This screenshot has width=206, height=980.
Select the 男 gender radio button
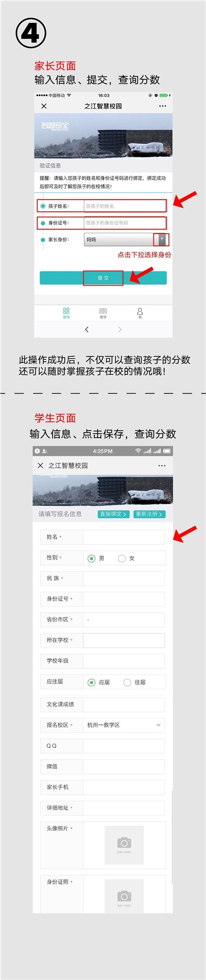[x=91, y=558]
